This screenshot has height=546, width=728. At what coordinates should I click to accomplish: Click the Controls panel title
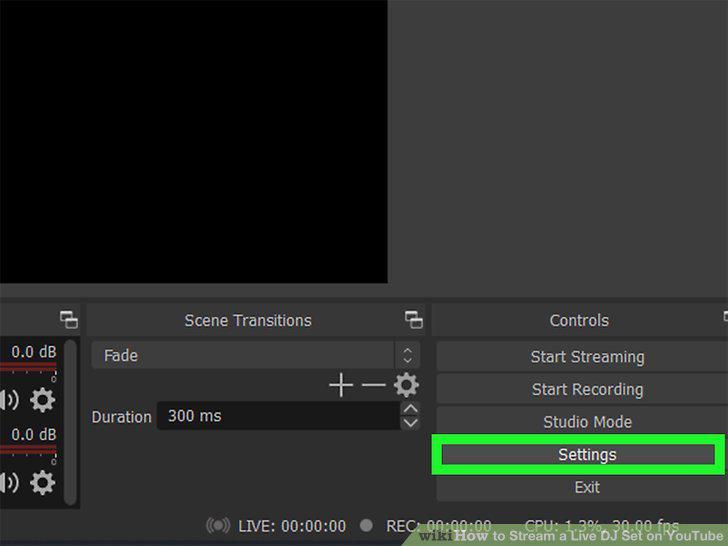pyautogui.click(x=579, y=320)
